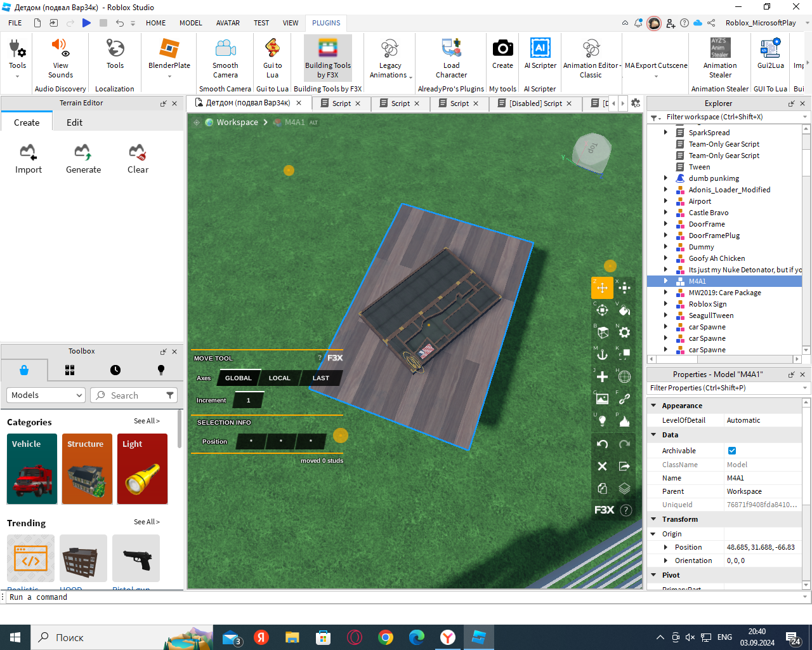Select the F3X Decorate fire tool

point(624,421)
